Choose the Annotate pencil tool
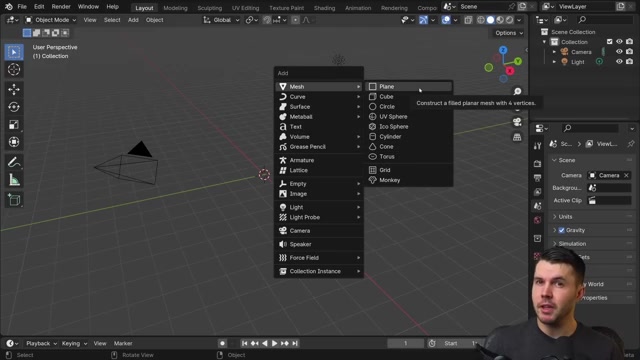The width and height of the screenshot is (640, 360). click(14, 162)
